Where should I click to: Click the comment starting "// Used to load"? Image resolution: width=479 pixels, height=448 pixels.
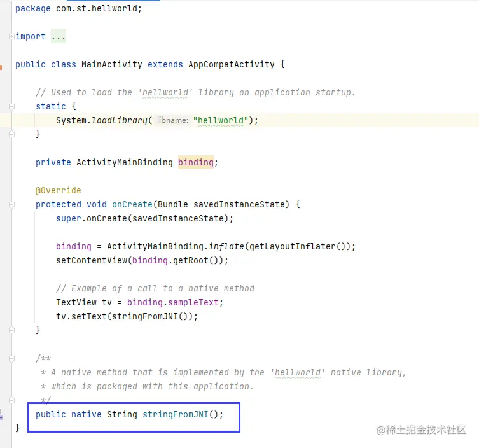point(195,93)
